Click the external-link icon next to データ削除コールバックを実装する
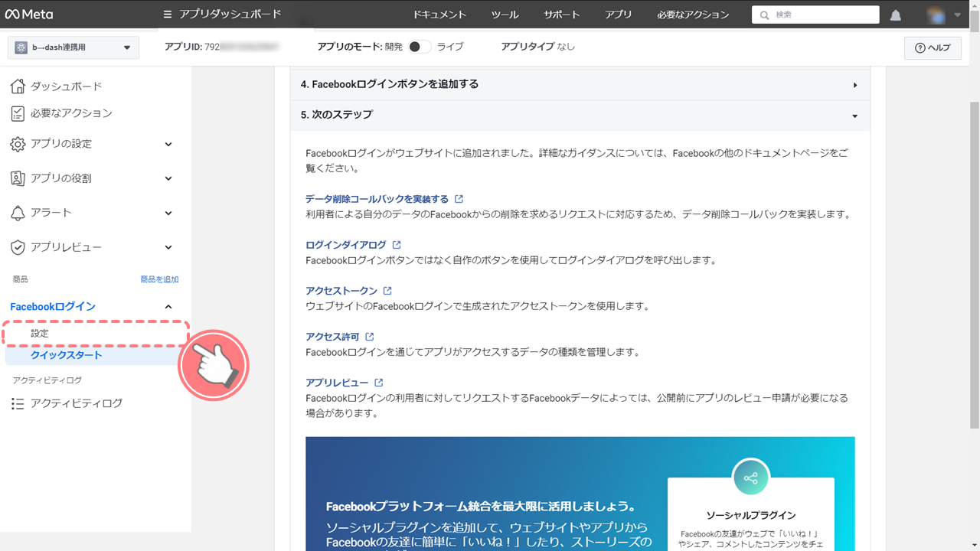This screenshot has width=980, height=551. click(x=459, y=199)
